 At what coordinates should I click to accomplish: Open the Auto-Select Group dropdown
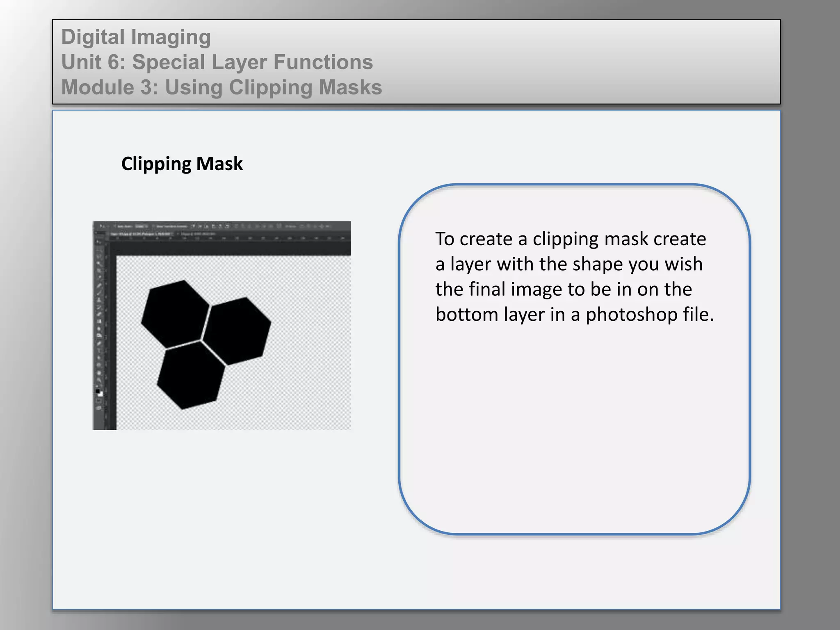coord(141,226)
